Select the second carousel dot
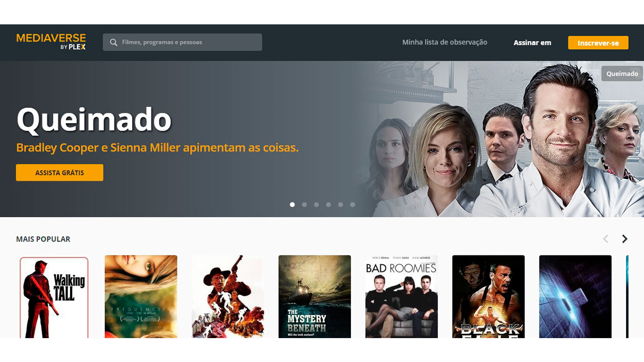The width and height of the screenshot is (644, 362). pyautogui.click(x=304, y=204)
